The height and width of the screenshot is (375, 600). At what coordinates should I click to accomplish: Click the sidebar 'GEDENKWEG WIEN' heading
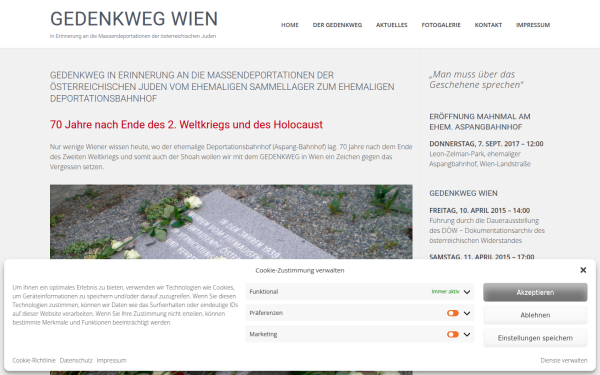tap(463, 193)
